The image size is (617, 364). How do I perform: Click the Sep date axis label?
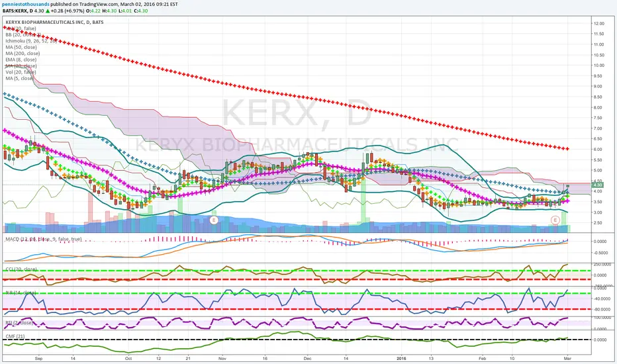point(38,359)
